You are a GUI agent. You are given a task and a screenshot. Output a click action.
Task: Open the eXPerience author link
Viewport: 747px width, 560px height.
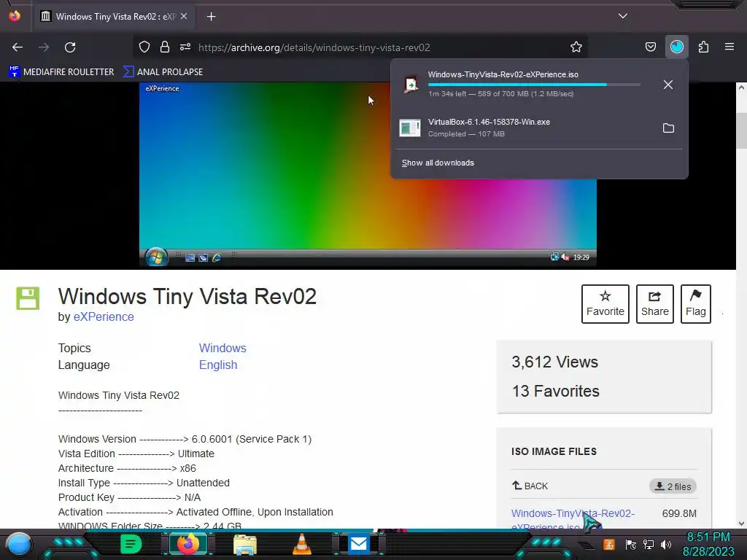tap(104, 316)
